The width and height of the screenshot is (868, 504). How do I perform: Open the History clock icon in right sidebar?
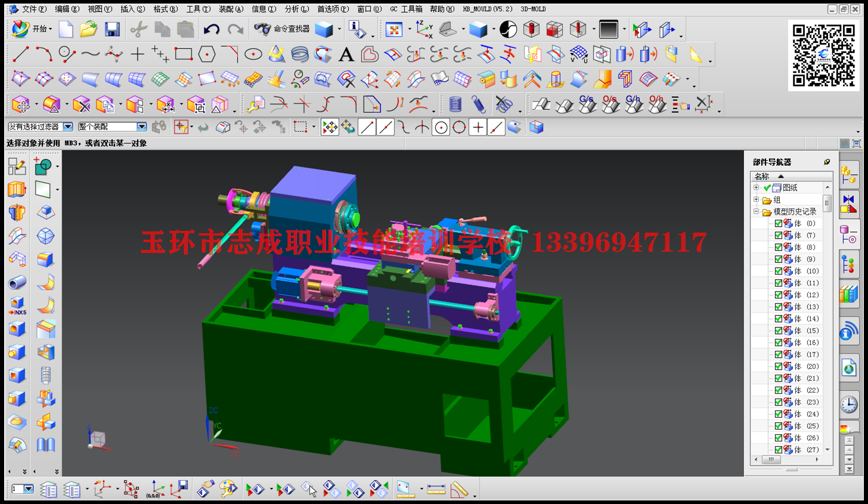(848, 404)
